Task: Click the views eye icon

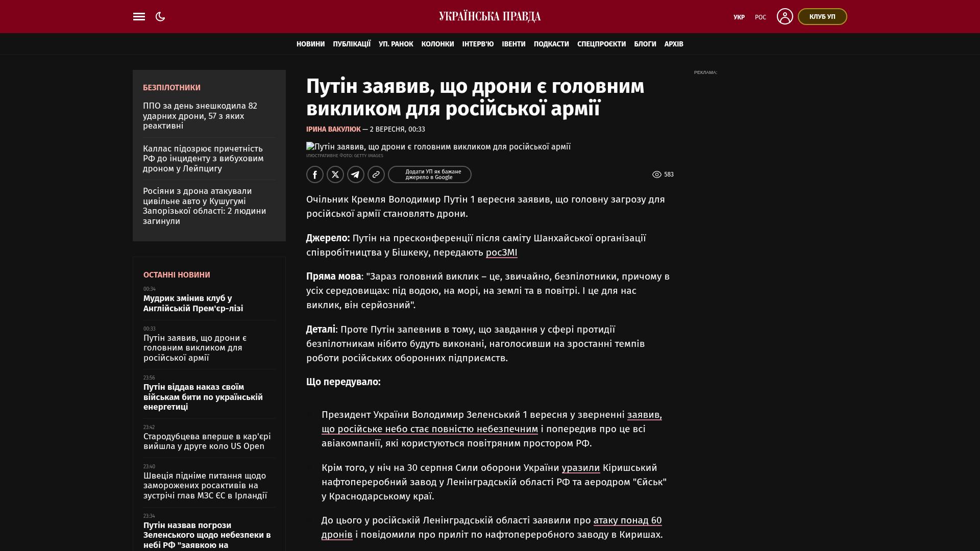Action: pos(657,174)
